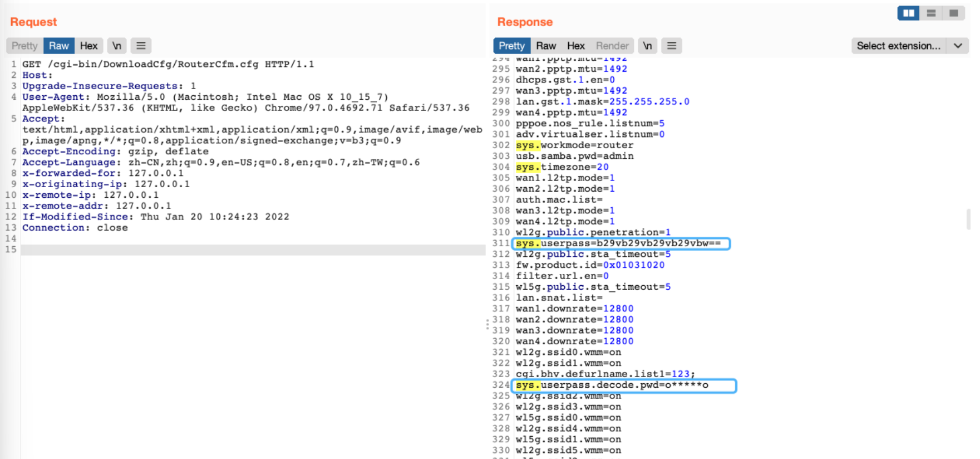Switch Request view to Pretty tab
Viewport: 980px width, 459px height.
24,46
